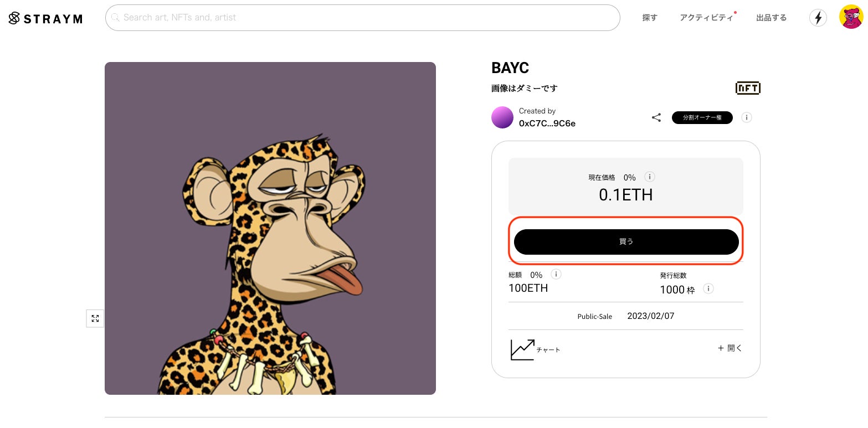Click info icon beside 分割オーナー権
868x428 pixels.
pos(747,117)
